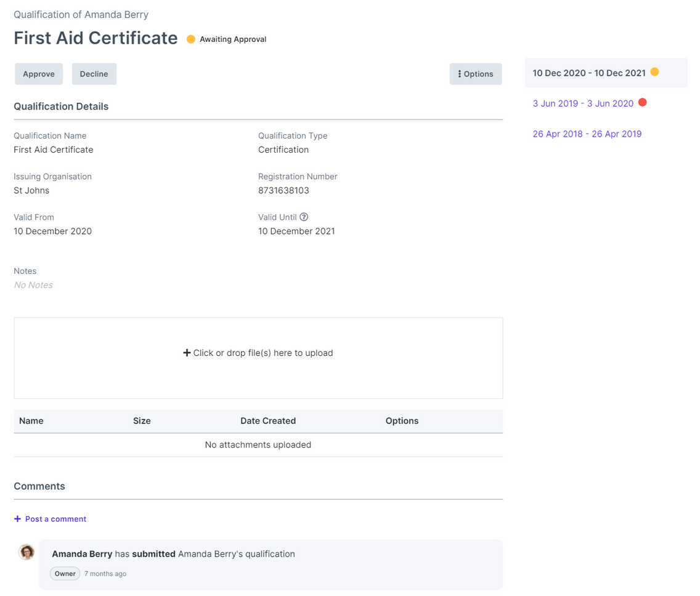Open the Options menu
This screenshot has width=700, height=596.
click(x=476, y=74)
